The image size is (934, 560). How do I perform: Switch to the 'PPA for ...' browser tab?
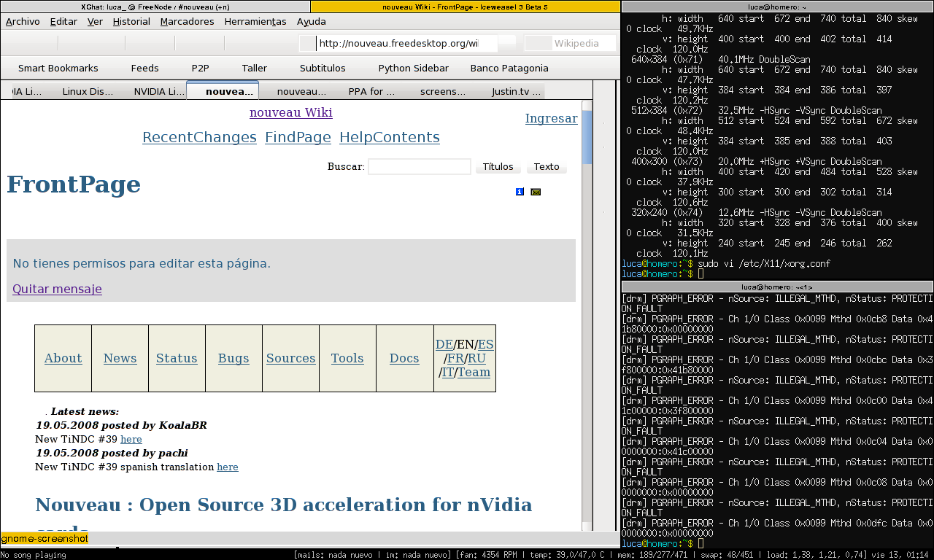point(371,92)
